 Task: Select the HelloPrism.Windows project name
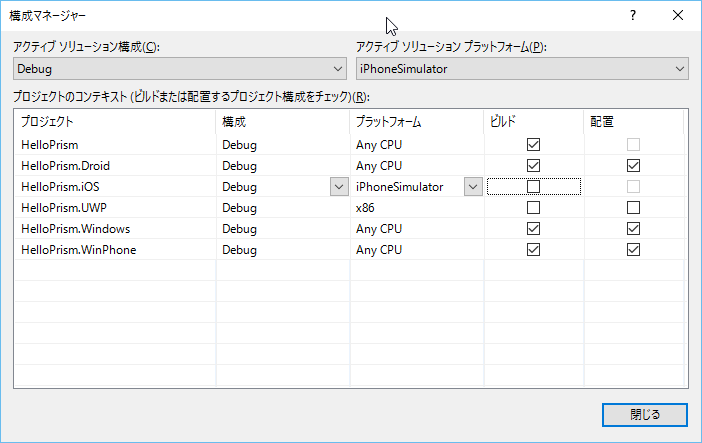coord(75,229)
